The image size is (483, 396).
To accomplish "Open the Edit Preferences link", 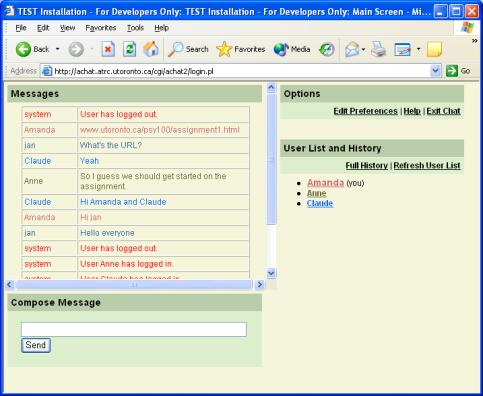I will (365, 111).
